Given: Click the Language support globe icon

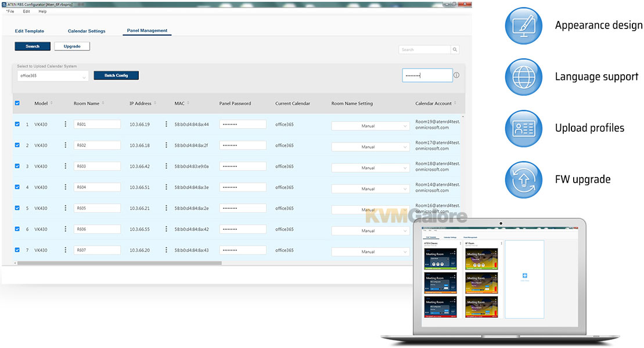Looking at the screenshot, I should [x=524, y=77].
